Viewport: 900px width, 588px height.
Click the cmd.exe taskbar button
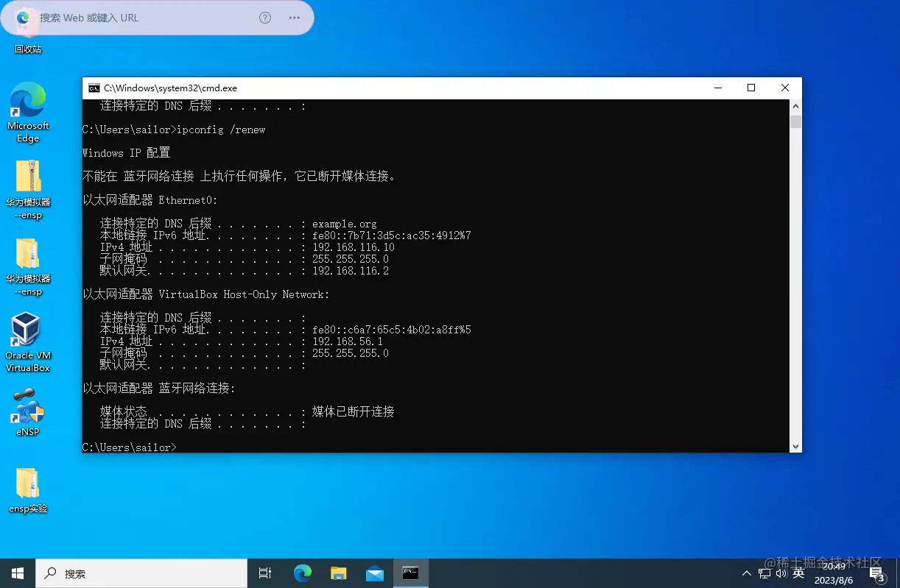pos(410,573)
